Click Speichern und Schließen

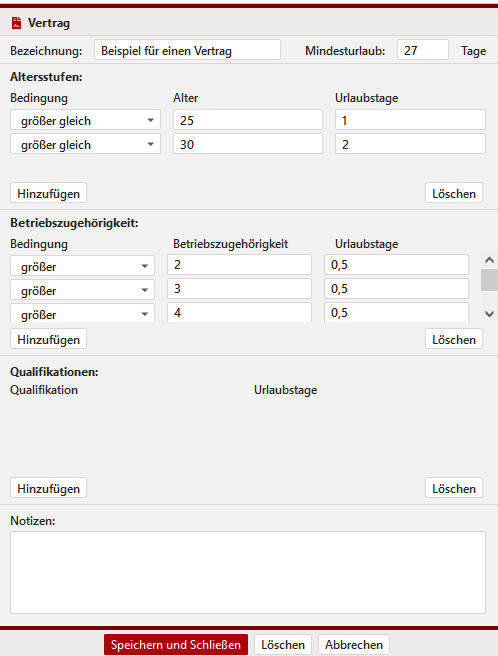tap(176, 645)
